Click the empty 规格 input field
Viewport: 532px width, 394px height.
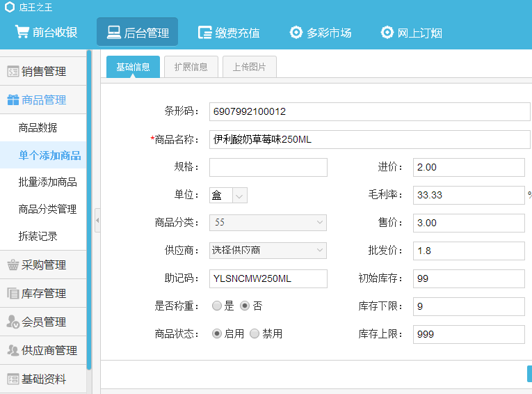pos(268,167)
